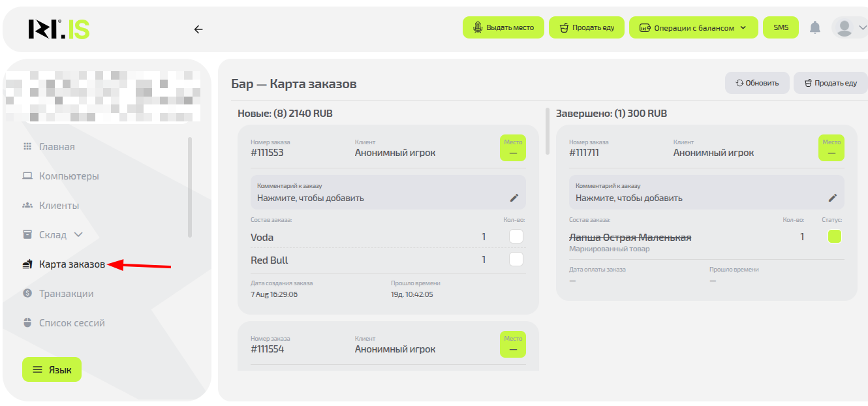Click green Место badge on order #111553
This screenshot has width=868, height=406.
click(x=513, y=148)
